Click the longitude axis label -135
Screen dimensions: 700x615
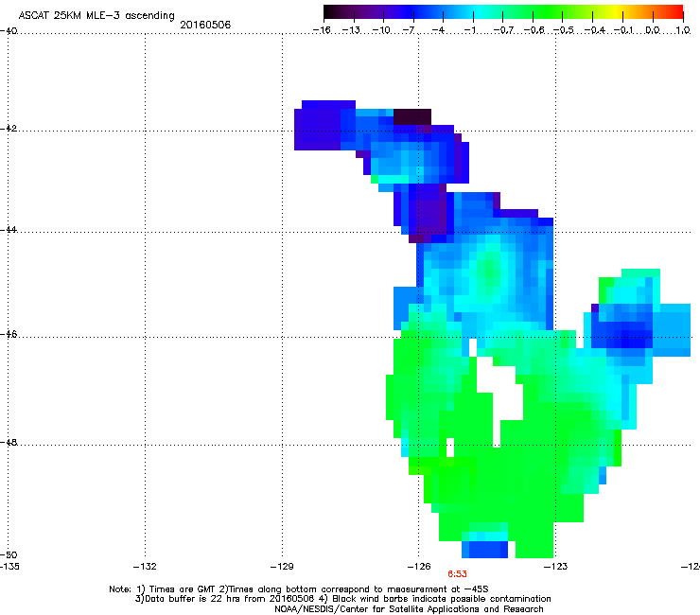pos(9,567)
